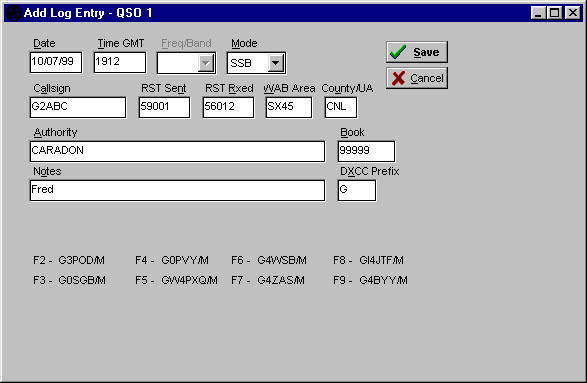Click the F4 - G0PVY/M callsign text
This screenshot has width=587, height=383.
pos(172,260)
